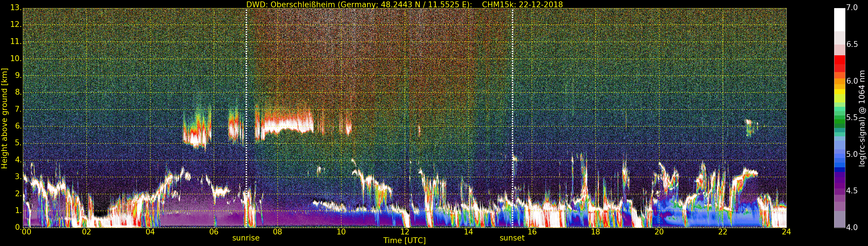Click the time axis tick '22'

click(723, 232)
